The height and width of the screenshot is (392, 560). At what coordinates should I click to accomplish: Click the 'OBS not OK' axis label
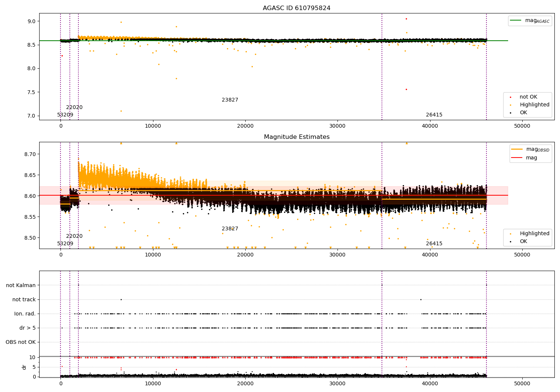point(21,342)
